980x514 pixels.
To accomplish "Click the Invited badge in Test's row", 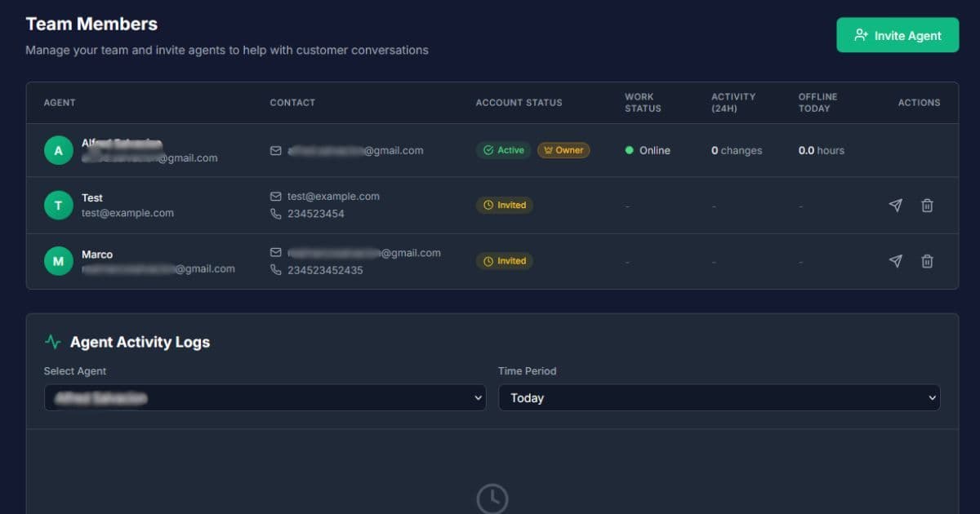I will coord(505,206).
